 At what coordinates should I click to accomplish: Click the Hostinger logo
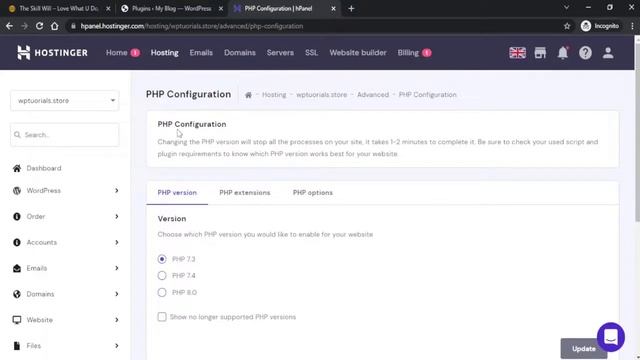point(52,53)
